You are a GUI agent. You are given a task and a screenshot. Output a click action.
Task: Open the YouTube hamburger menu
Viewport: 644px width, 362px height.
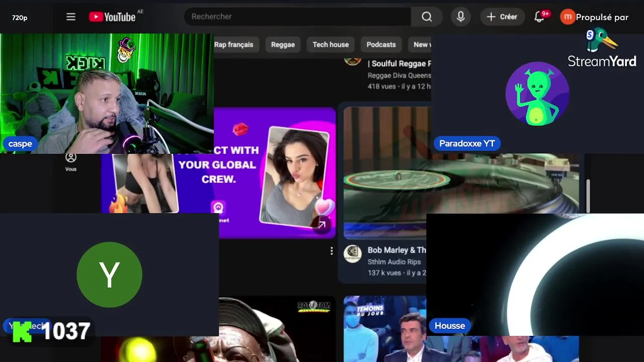click(71, 17)
